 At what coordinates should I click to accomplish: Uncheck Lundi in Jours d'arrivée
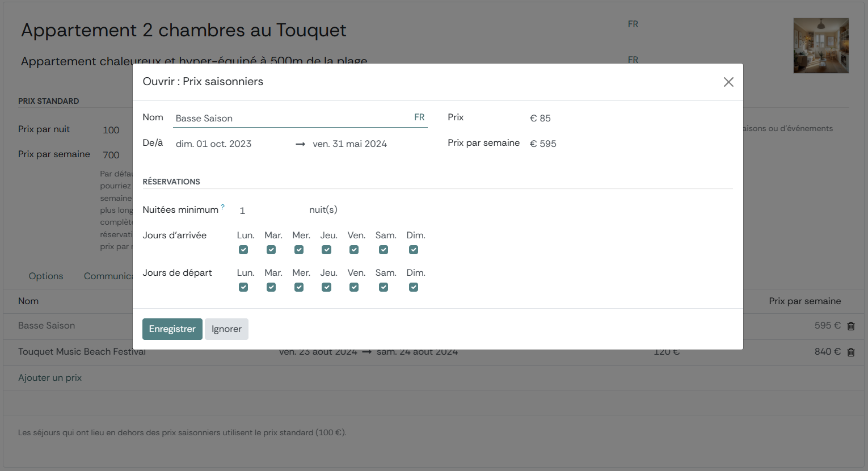tap(243, 250)
